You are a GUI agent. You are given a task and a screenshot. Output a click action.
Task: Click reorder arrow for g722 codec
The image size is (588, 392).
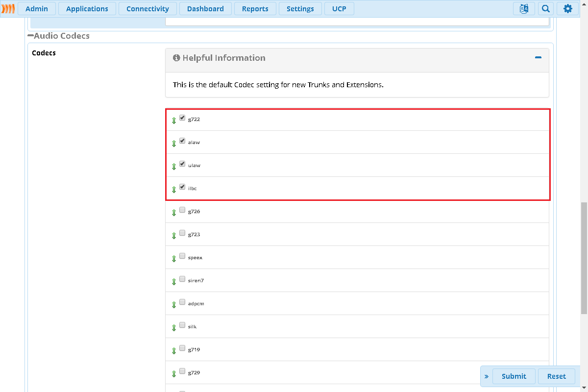(174, 120)
